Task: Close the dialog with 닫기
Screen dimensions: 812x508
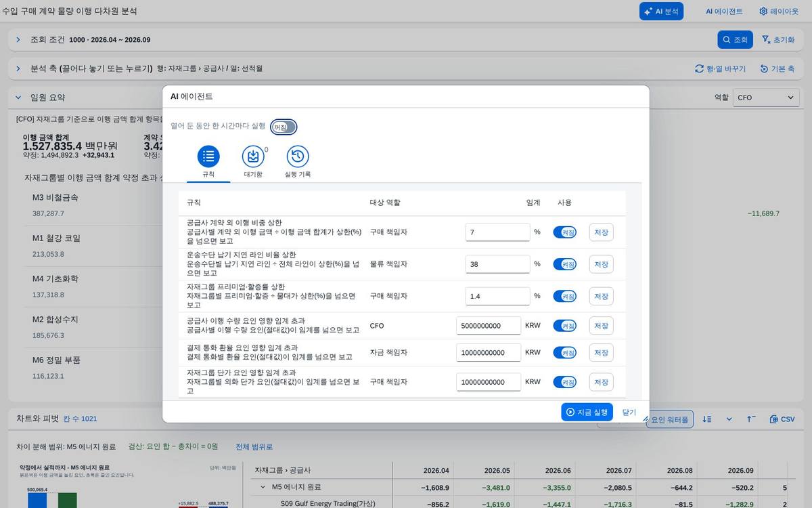Action: click(x=629, y=412)
